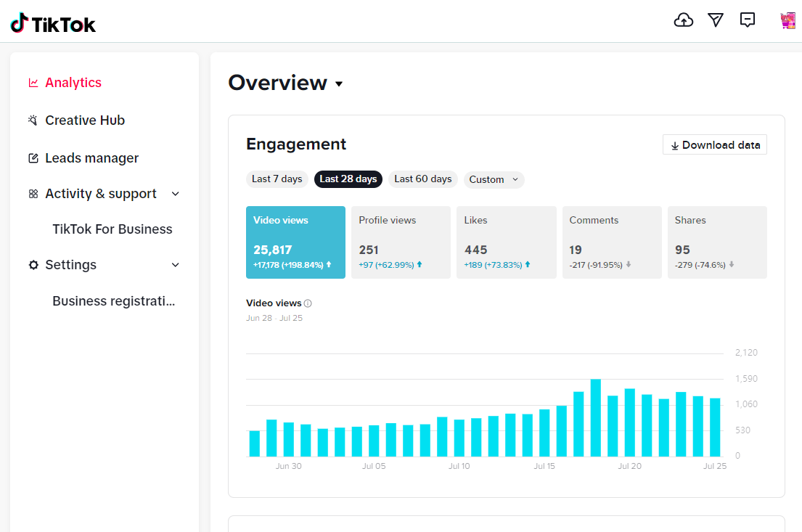This screenshot has height=532, width=802.
Task: Open the Overview dropdown arrow
Action: click(339, 84)
